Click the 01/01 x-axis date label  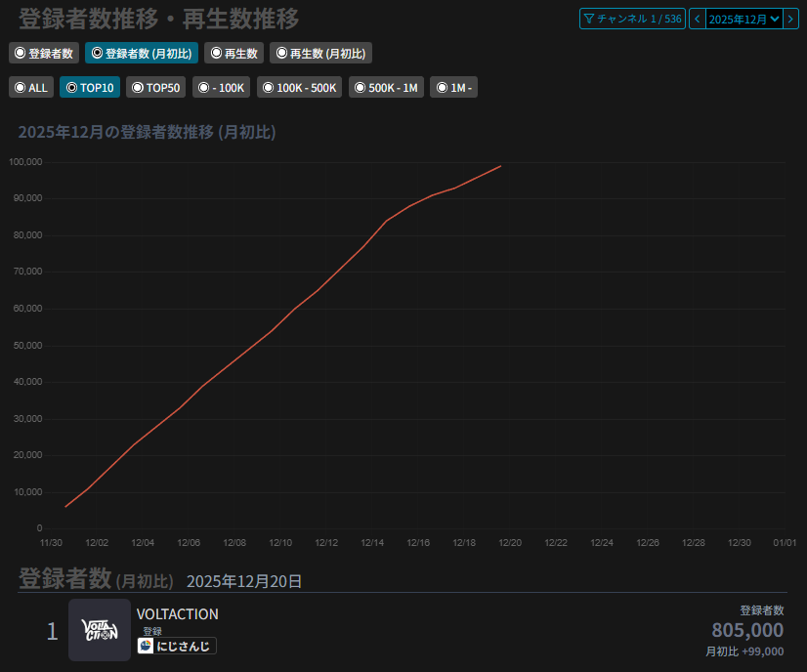[x=785, y=543]
